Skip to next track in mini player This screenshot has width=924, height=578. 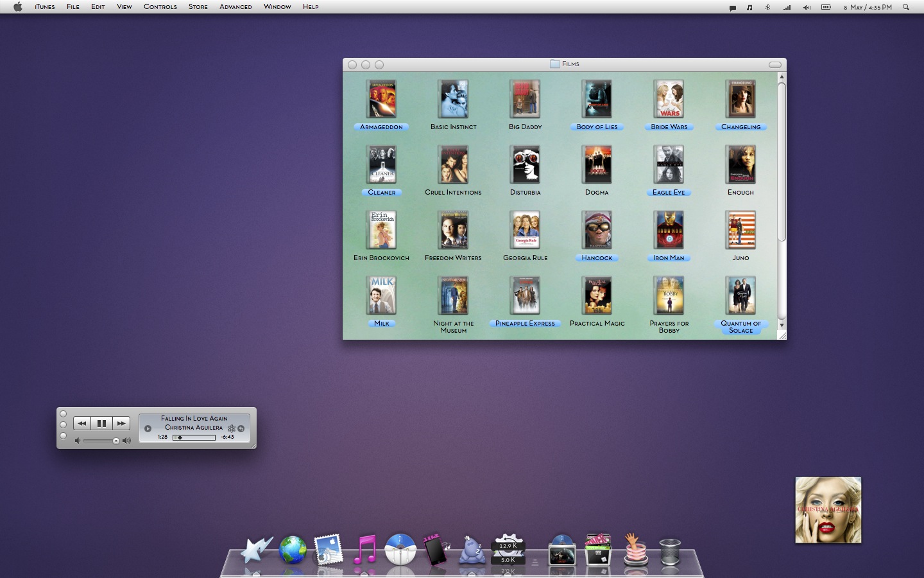[x=121, y=423]
